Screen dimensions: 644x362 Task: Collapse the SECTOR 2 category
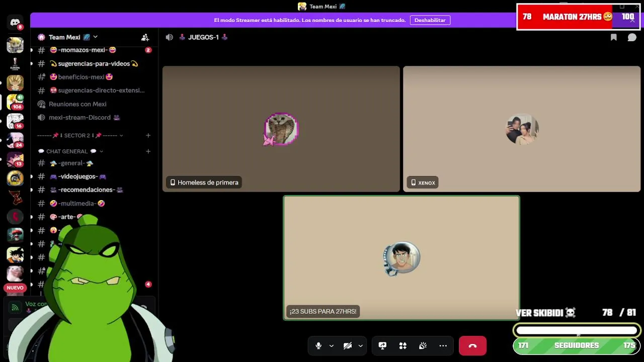(80, 135)
